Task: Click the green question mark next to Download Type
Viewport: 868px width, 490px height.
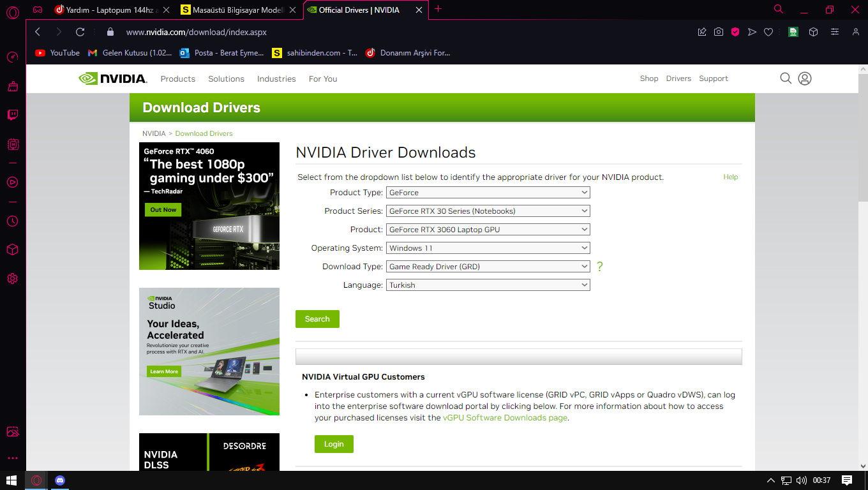Action: click(x=600, y=267)
